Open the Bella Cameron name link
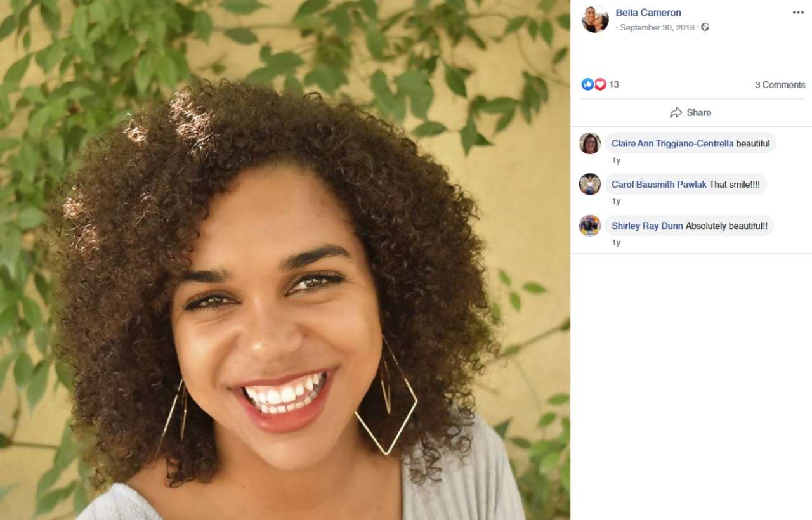 [x=648, y=13]
